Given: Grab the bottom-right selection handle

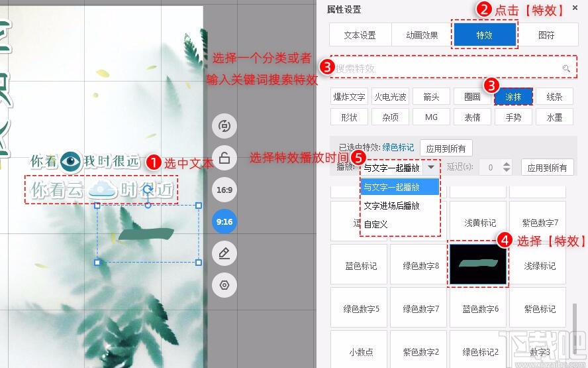Looking at the screenshot, I should click(199, 262).
